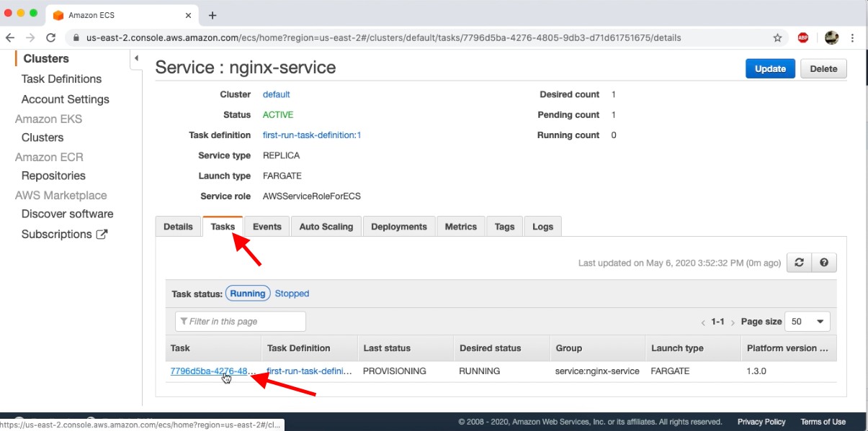Show Stopped tasks
The image size is (868, 431).
292,293
